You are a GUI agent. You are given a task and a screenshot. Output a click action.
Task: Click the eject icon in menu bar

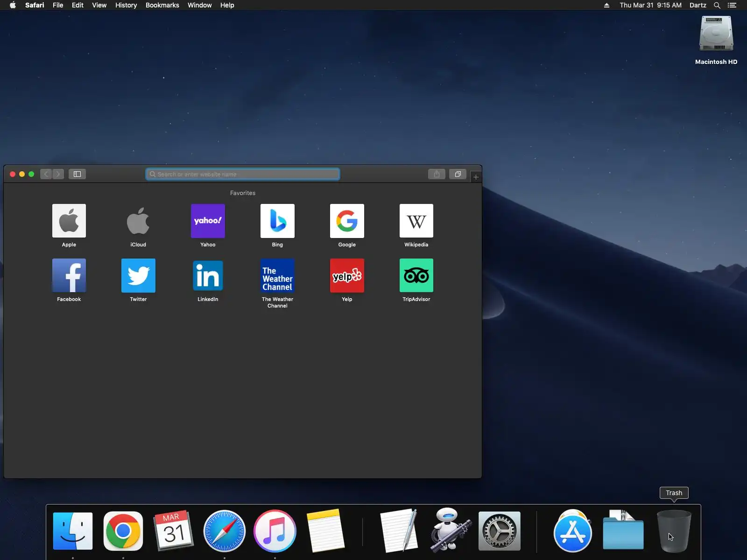606,5
